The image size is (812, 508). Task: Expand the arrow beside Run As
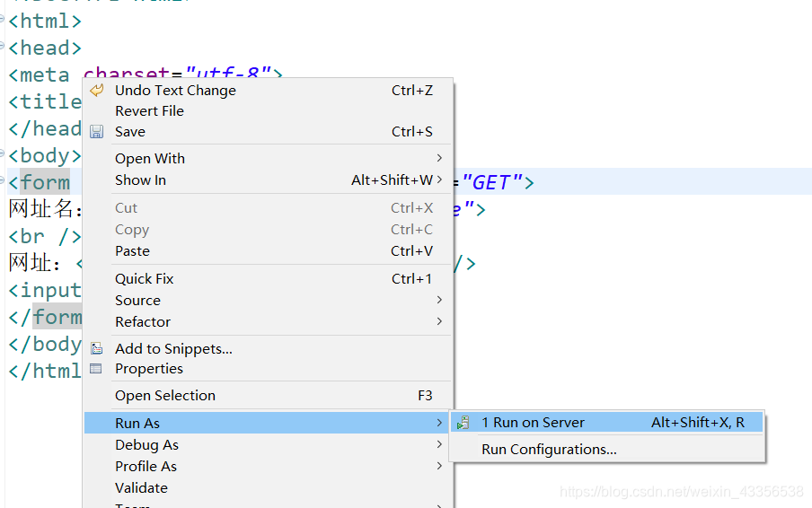(439, 423)
